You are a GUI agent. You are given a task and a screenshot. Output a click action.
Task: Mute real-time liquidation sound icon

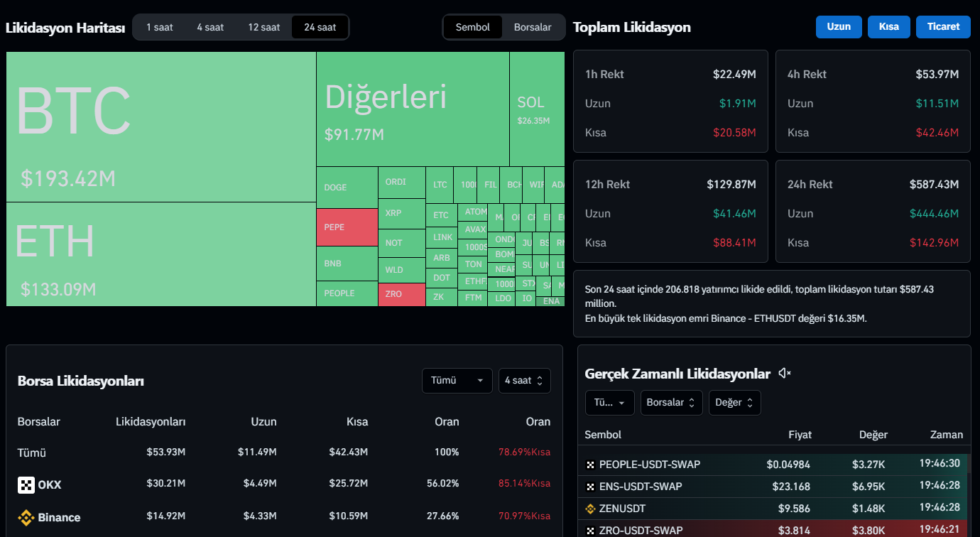click(x=785, y=374)
